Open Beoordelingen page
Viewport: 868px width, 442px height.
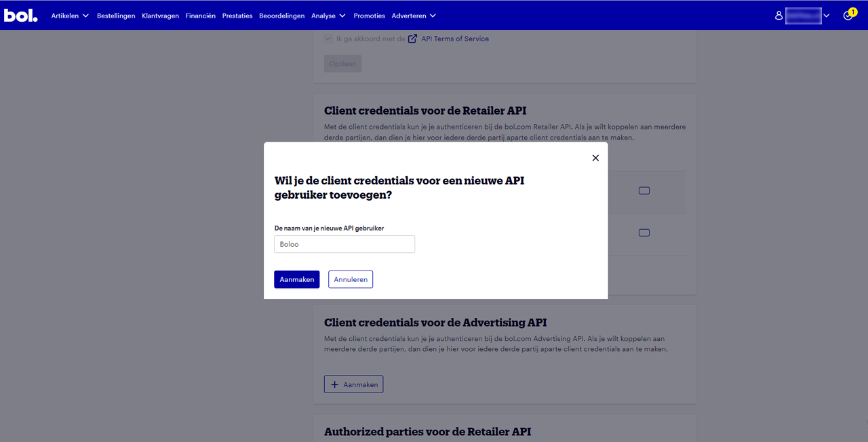tap(282, 16)
